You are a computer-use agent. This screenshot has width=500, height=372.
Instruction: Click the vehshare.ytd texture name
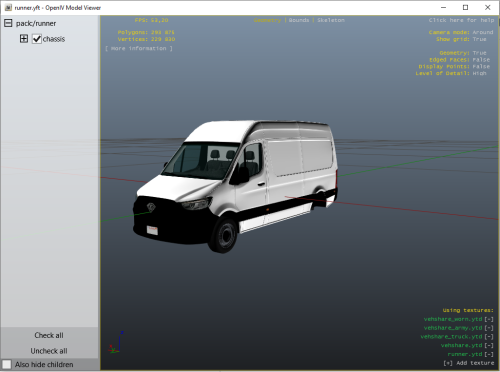[x=462, y=345]
